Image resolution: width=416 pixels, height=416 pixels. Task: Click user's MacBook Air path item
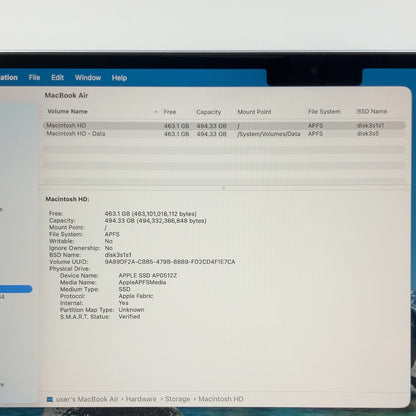tap(87, 399)
